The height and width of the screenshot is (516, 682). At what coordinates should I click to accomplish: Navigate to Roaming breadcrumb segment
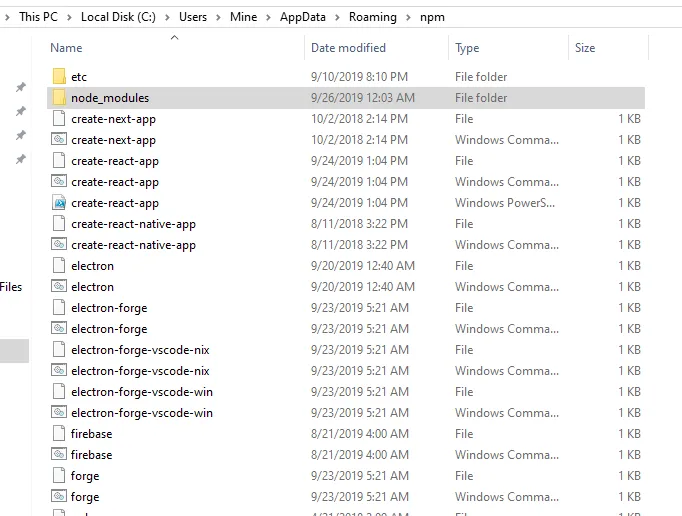tap(373, 17)
